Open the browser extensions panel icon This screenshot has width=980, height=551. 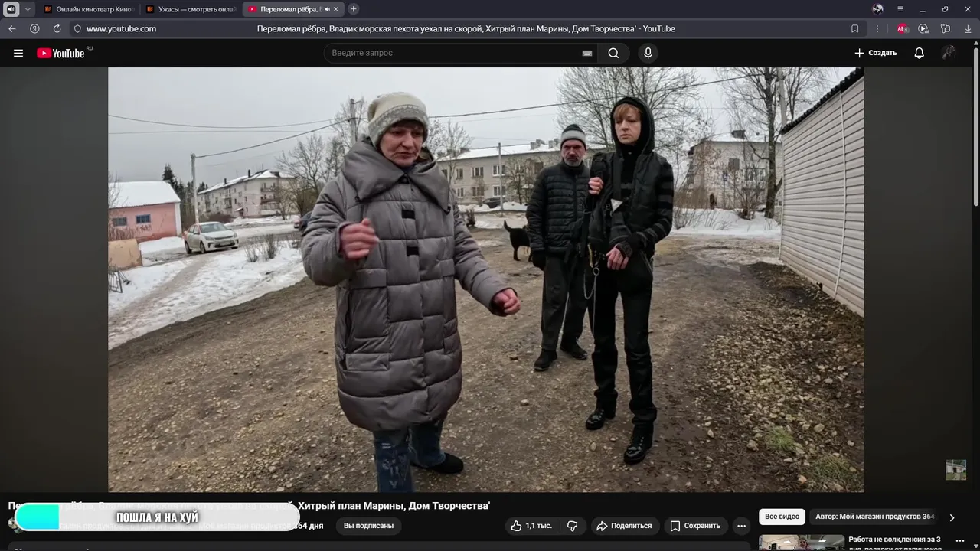pyautogui.click(x=946, y=28)
